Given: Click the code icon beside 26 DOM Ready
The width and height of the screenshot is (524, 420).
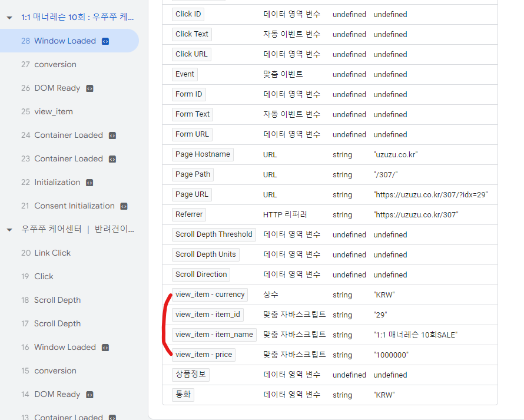Looking at the screenshot, I should (x=89, y=88).
